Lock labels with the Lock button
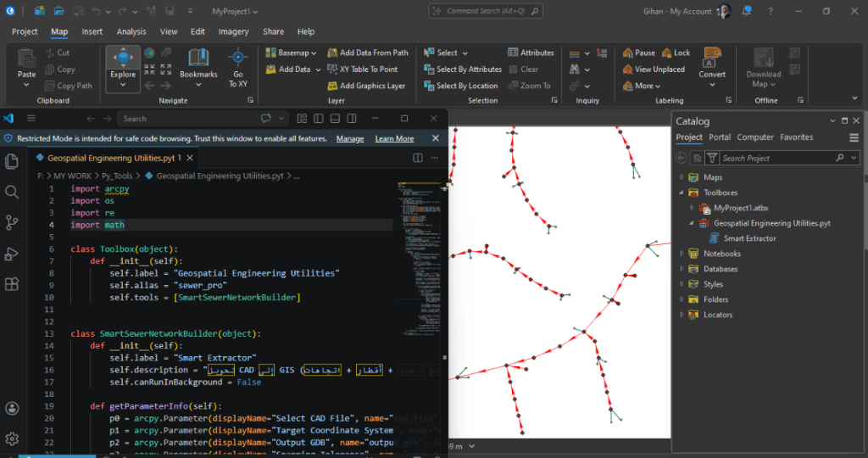This screenshot has height=458, width=868. (676, 53)
